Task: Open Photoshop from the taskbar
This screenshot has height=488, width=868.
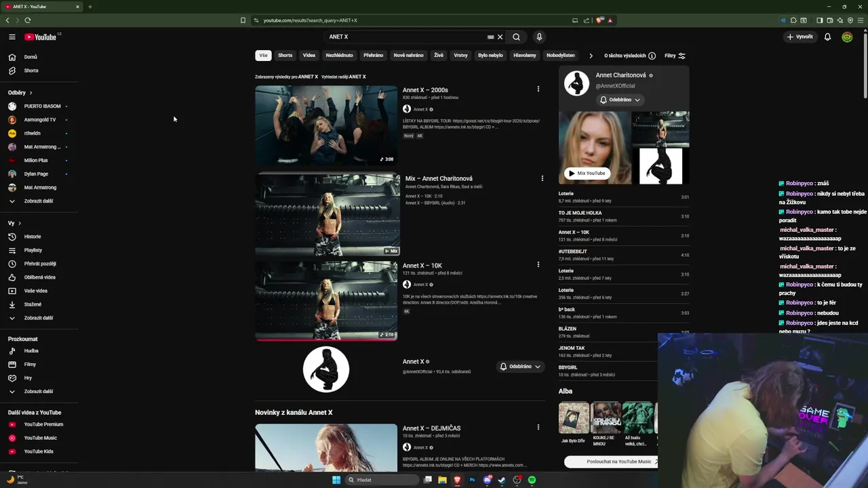Action: [x=473, y=480]
